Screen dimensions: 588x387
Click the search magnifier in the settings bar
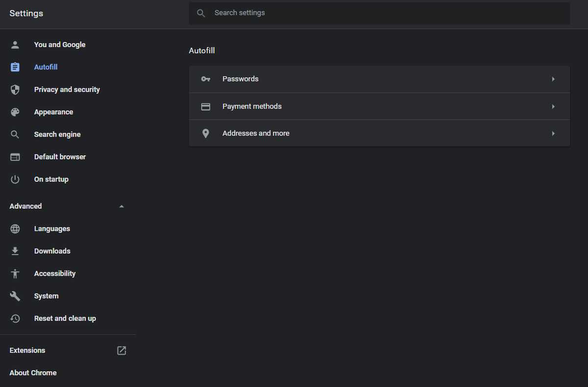201,13
